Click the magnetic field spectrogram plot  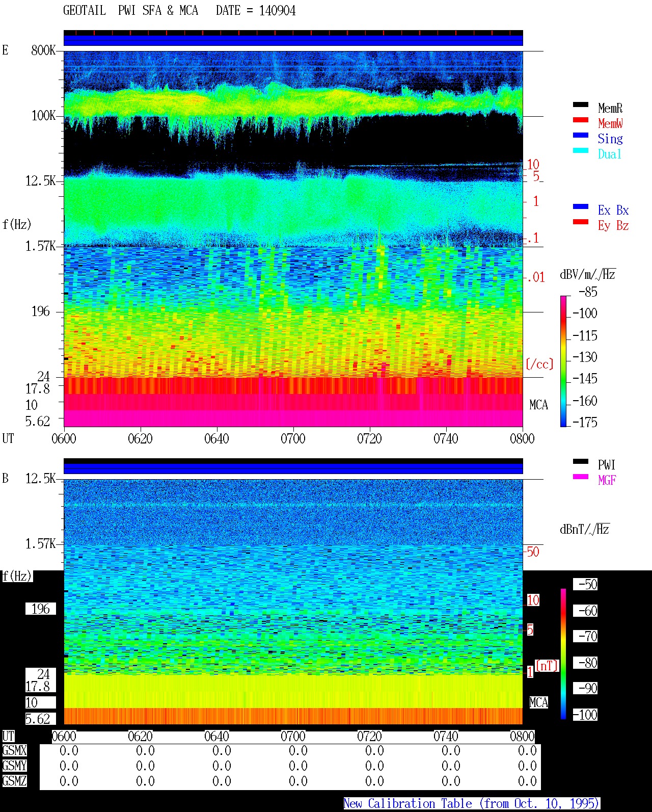click(x=293, y=601)
